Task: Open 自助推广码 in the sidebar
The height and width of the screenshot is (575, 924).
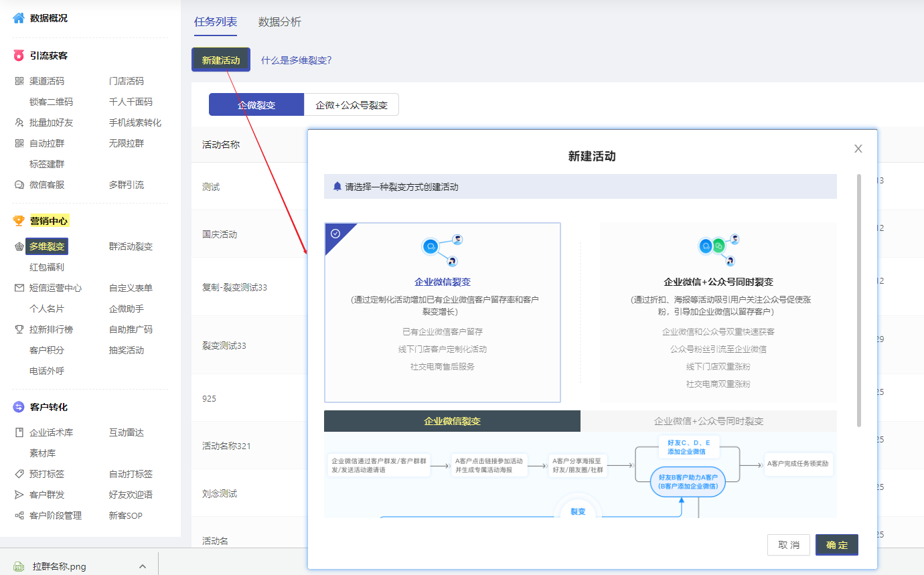Action: point(131,329)
